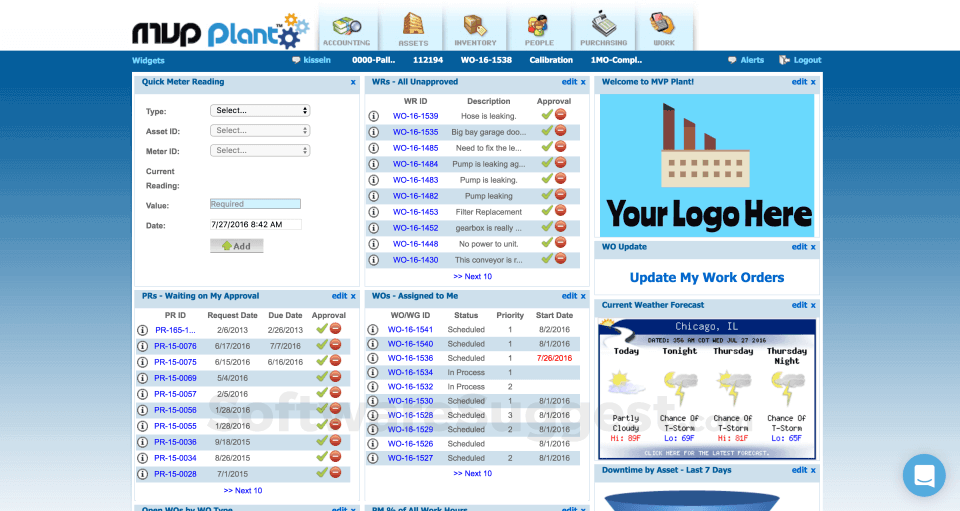Switch to the WO-16-1538 tab

coord(486,60)
